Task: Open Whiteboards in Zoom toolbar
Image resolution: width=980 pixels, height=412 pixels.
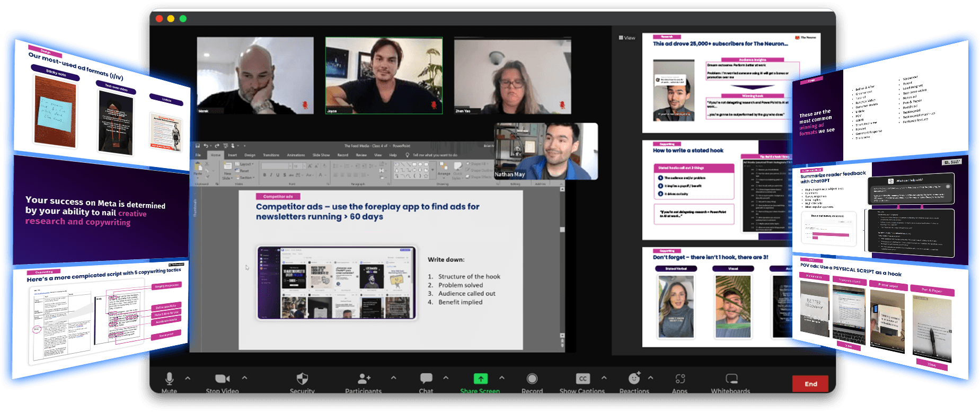Action: pyautogui.click(x=731, y=379)
